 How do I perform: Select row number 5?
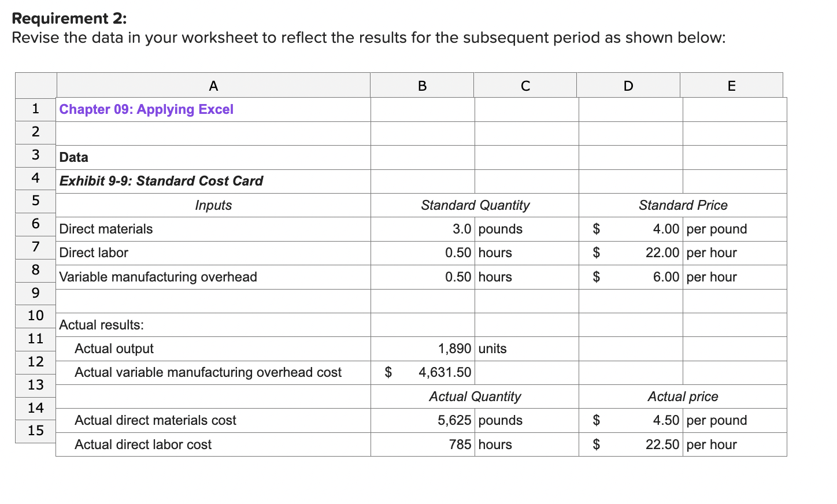coord(35,201)
